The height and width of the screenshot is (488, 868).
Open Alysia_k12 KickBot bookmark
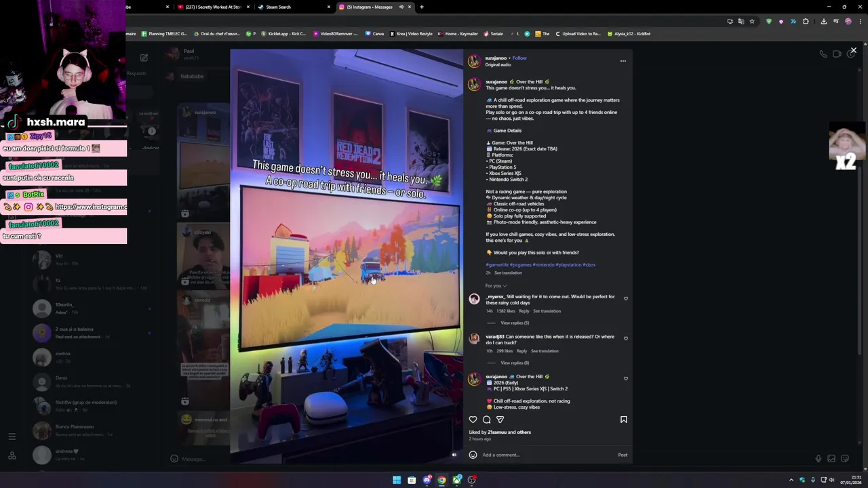(x=629, y=33)
